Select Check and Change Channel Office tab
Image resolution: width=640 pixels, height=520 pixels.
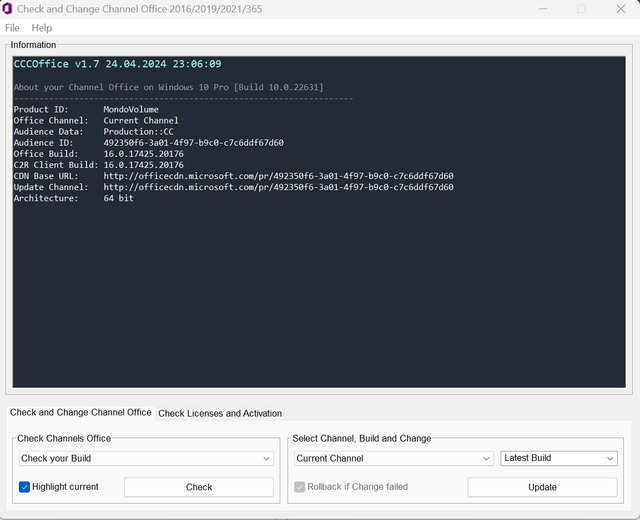point(80,412)
